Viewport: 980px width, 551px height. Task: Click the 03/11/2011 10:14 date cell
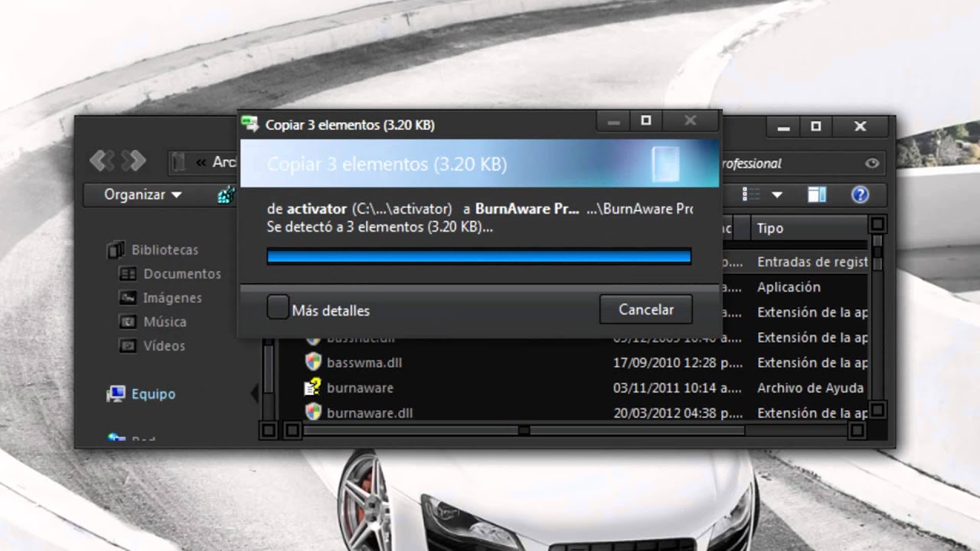point(678,387)
